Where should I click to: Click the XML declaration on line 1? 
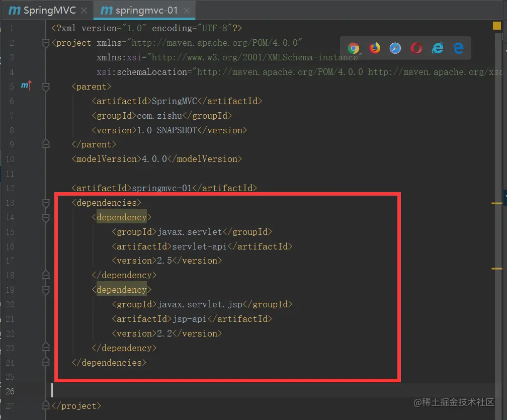tap(146, 28)
